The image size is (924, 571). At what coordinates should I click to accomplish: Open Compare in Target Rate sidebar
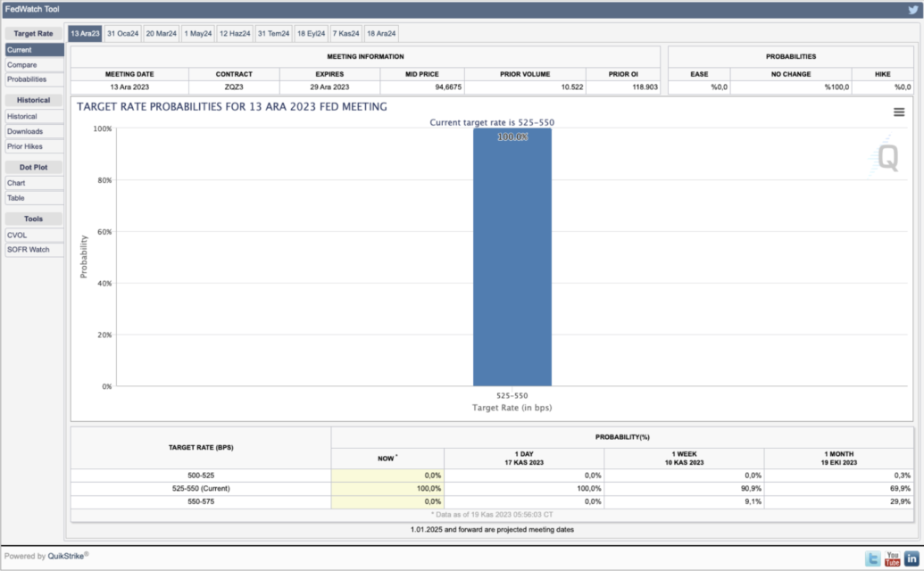[x=34, y=65]
